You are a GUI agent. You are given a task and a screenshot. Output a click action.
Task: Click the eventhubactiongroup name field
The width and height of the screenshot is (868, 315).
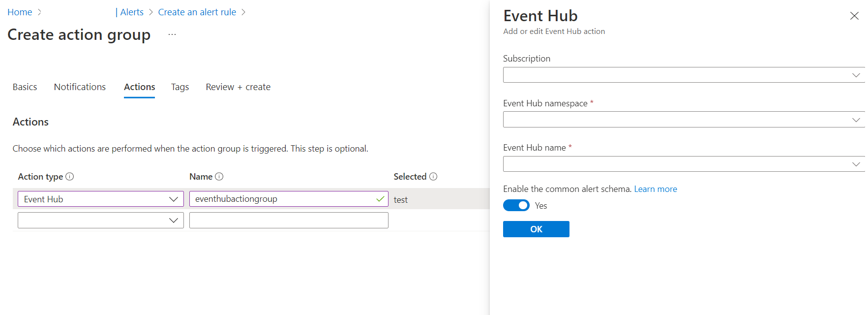283,199
